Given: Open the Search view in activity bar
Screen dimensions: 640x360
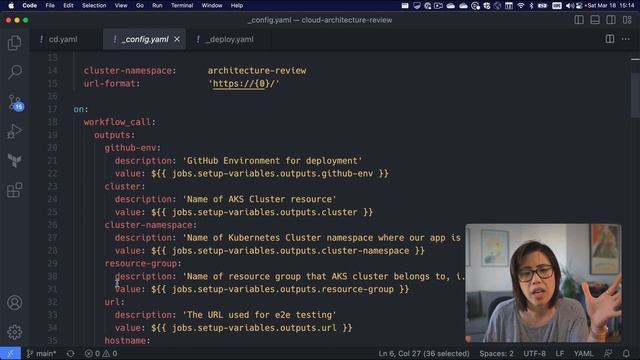Looking at the screenshot, I should point(15,72).
